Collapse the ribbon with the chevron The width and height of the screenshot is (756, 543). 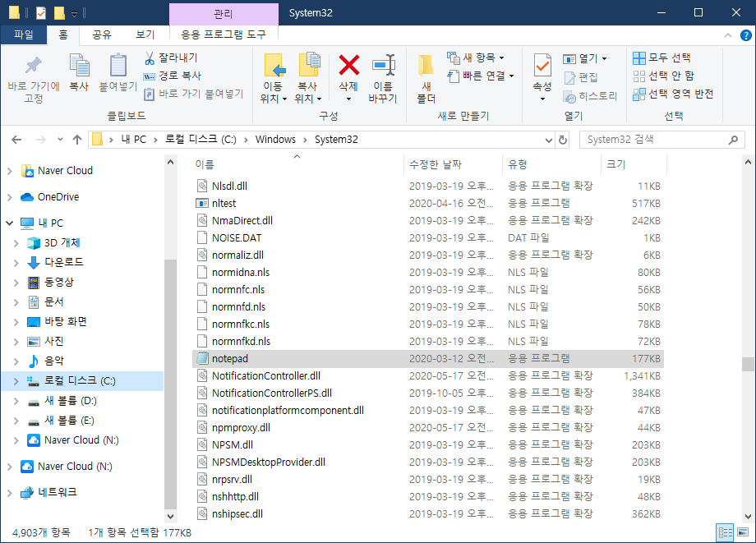[728, 35]
